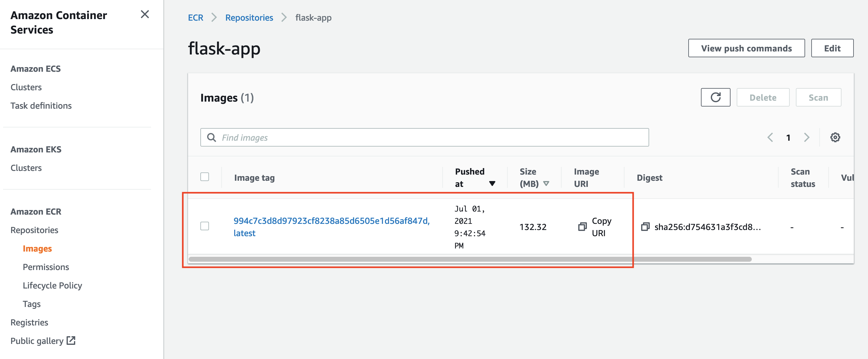Open Amazon ECS Clusters
The image size is (868, 359).
[x=26, y=87]
